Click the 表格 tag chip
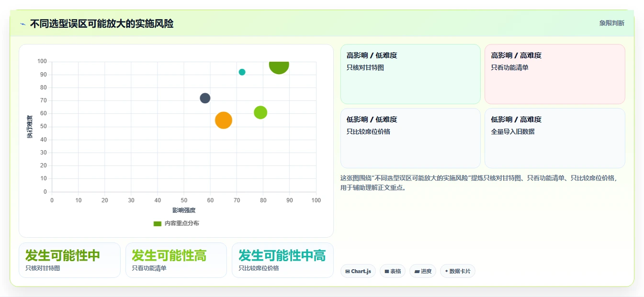The height and width of the screenshot is (297, 644). (393, 271)
